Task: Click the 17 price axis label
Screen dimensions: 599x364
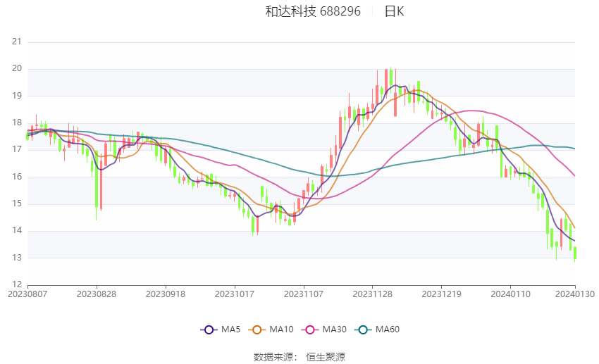Action: [x=17, y=149]
